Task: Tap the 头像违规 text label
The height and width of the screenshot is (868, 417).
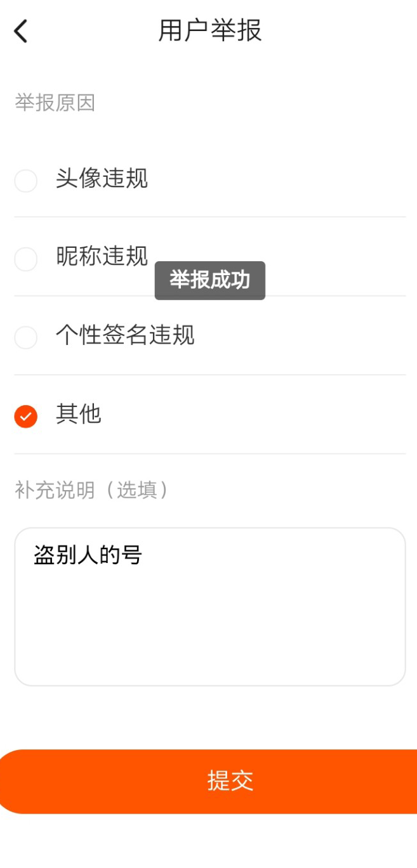Action: pos(102,179)
